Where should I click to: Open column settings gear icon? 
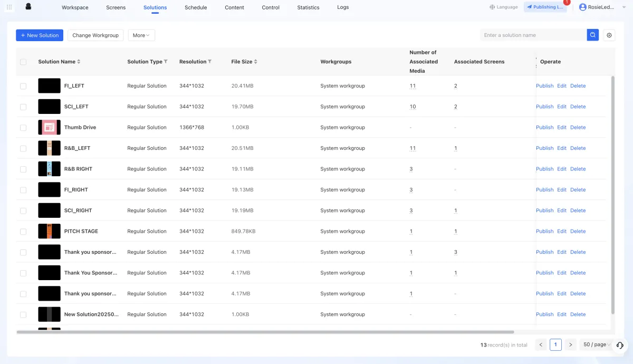609,35
